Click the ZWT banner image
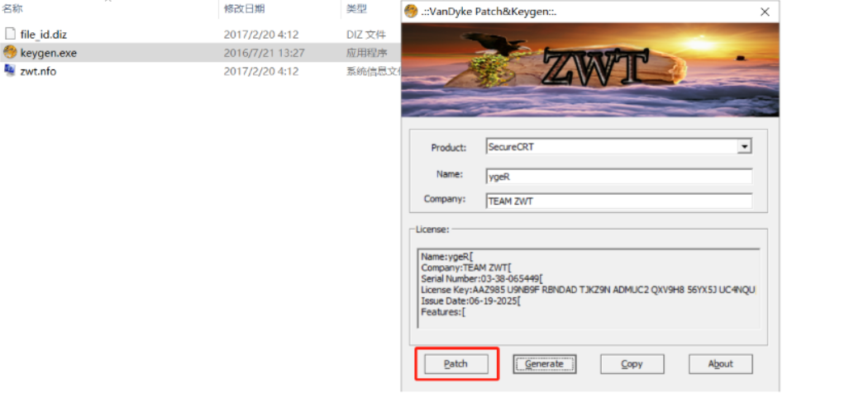 point(590,69)
